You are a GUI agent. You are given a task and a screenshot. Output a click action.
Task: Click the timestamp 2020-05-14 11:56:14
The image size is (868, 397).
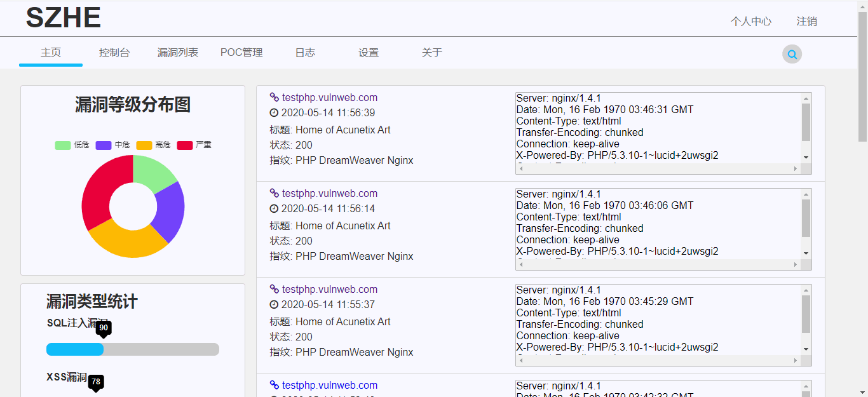[328, 209]
